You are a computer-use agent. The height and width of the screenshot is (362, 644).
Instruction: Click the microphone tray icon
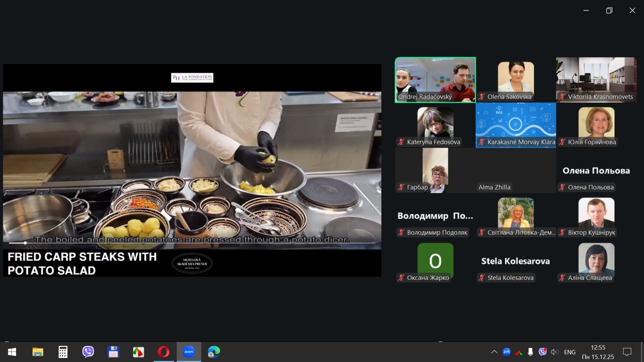[x=530, y=352]
